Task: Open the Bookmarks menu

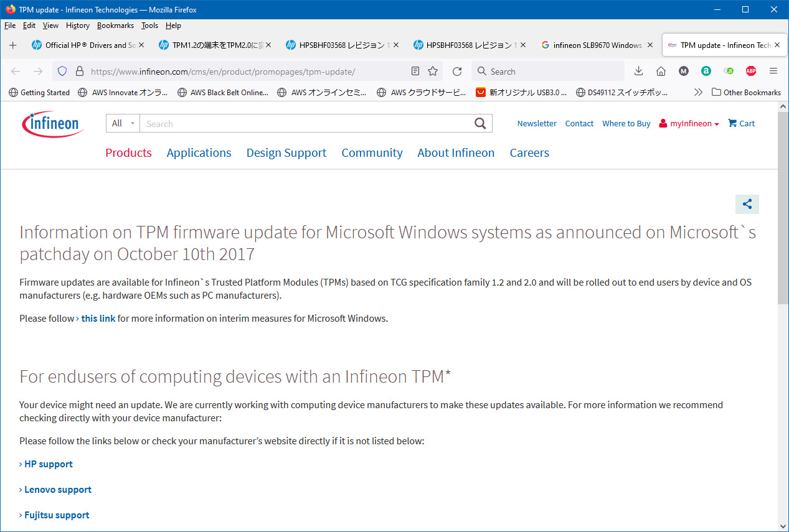Action: point(115,26)
